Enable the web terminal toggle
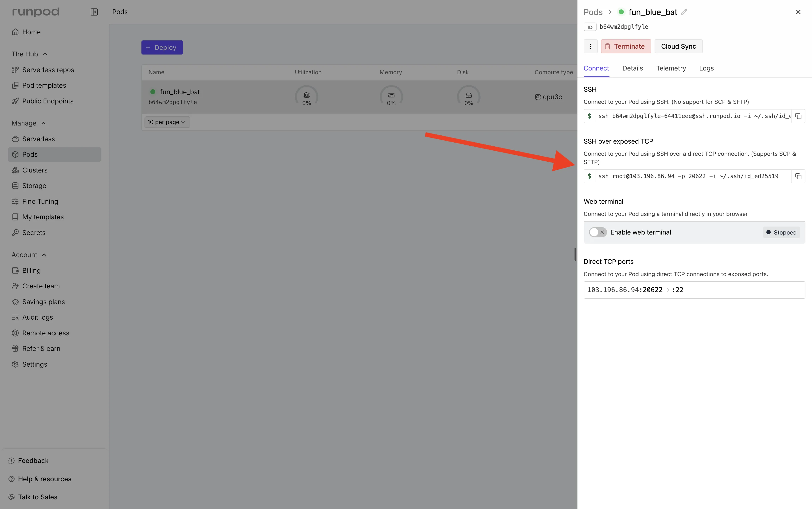Screen dimensions: 812x509 click(x=598, y=232)
